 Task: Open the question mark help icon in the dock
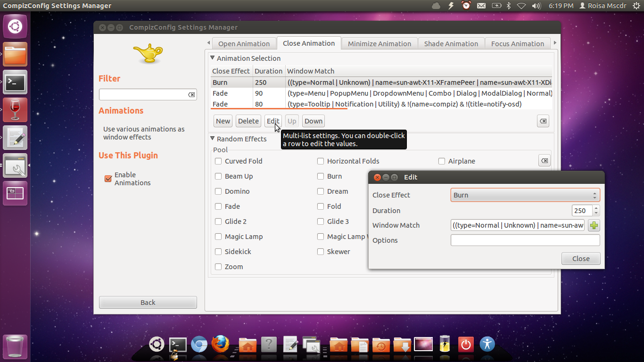pyautogui.click(x=269, y=345)
